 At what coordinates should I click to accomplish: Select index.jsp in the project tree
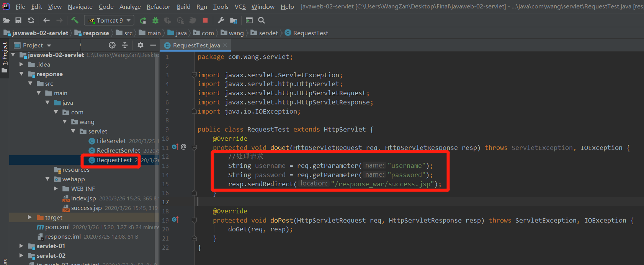pyautogui.click(x=83, y=198)
